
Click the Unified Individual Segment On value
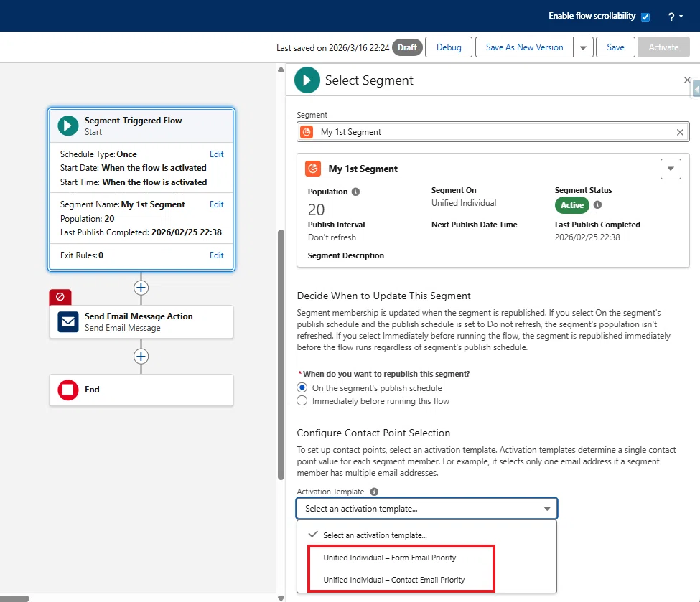463,203
